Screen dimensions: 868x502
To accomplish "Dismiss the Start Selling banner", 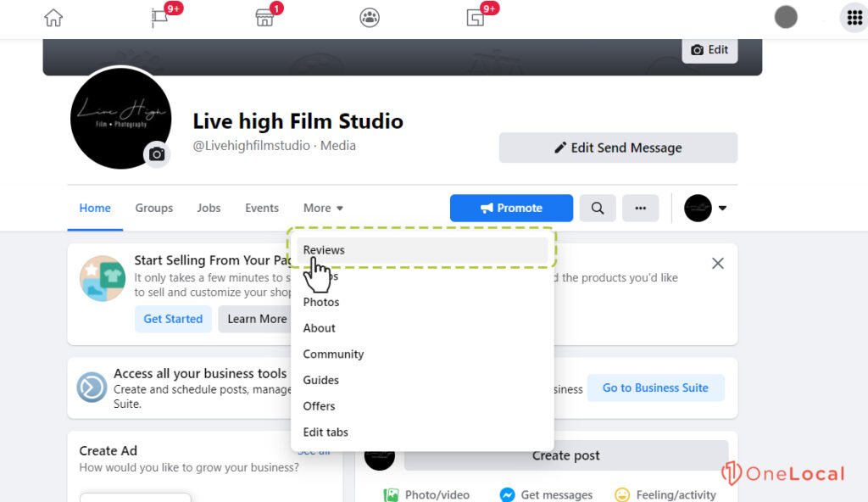I will pyautogui.click(x=717, y=264).
